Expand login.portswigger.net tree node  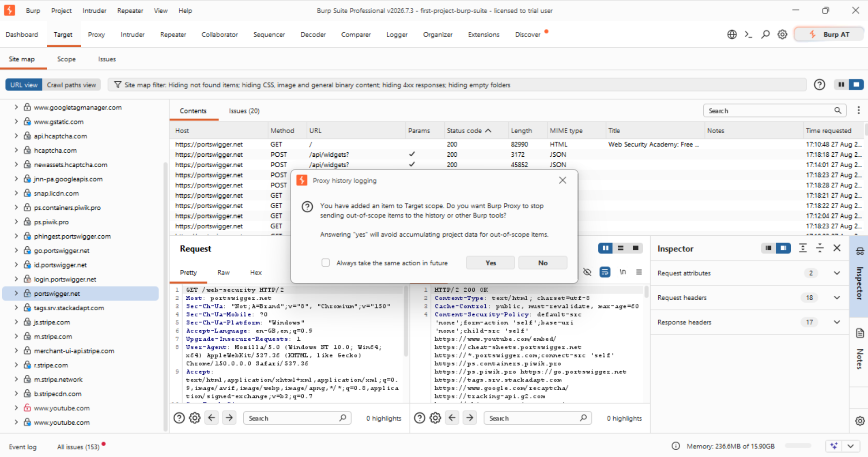click(16, 279)
